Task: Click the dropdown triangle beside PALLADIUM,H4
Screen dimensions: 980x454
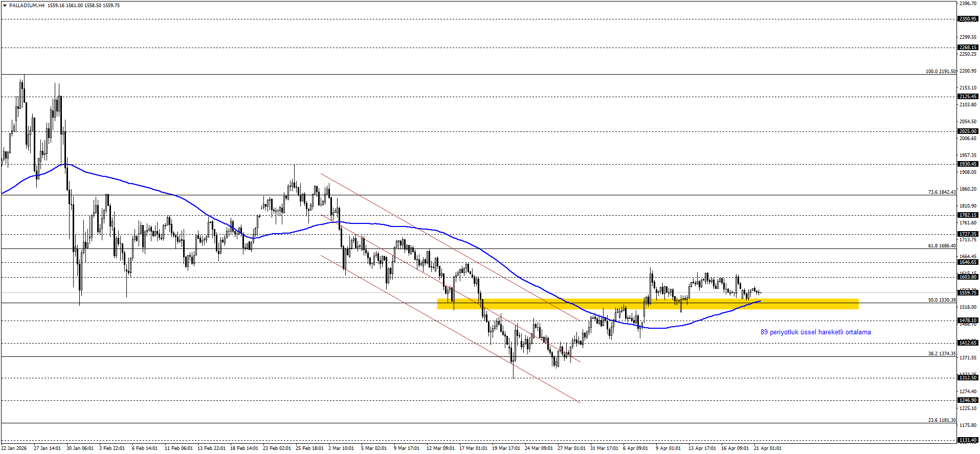Action: 5,6
